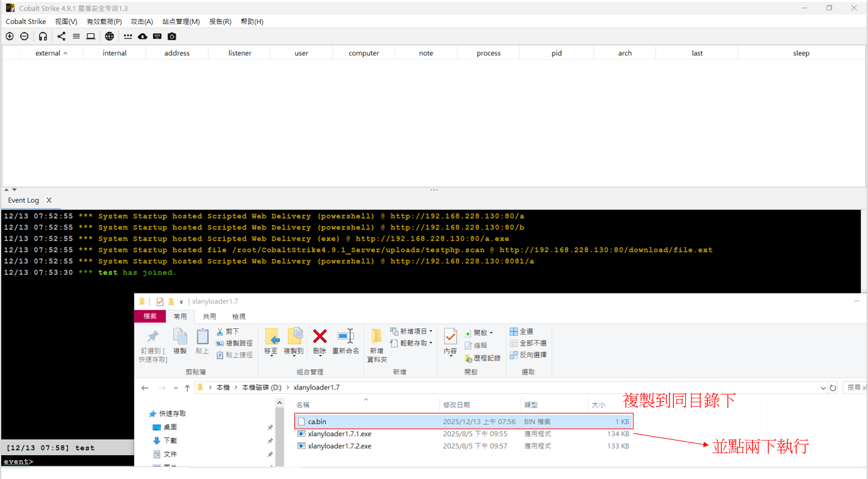This screenshot has width=868, height=479.
Task: Sort sessions by listener column
Action: (240, 53)
